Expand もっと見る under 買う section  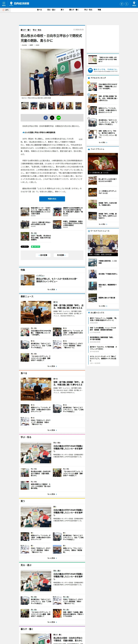(x=52, y=558)
